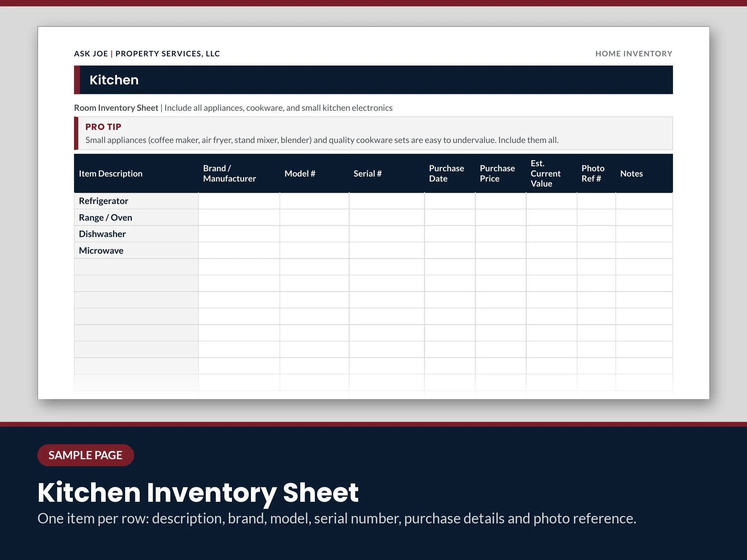Click the Purchase Price cell in Refrigerator row
Screen dimensions: 747x560
tap(501, 201)
